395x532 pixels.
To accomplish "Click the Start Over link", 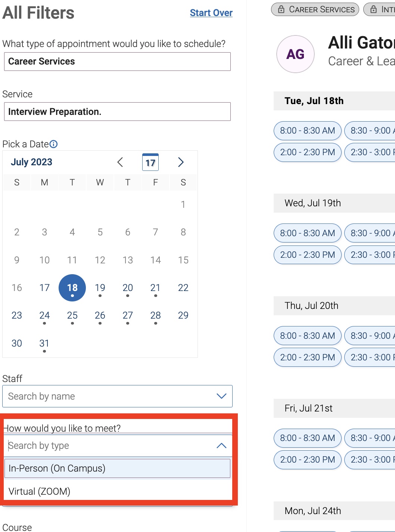I will 211,13.
